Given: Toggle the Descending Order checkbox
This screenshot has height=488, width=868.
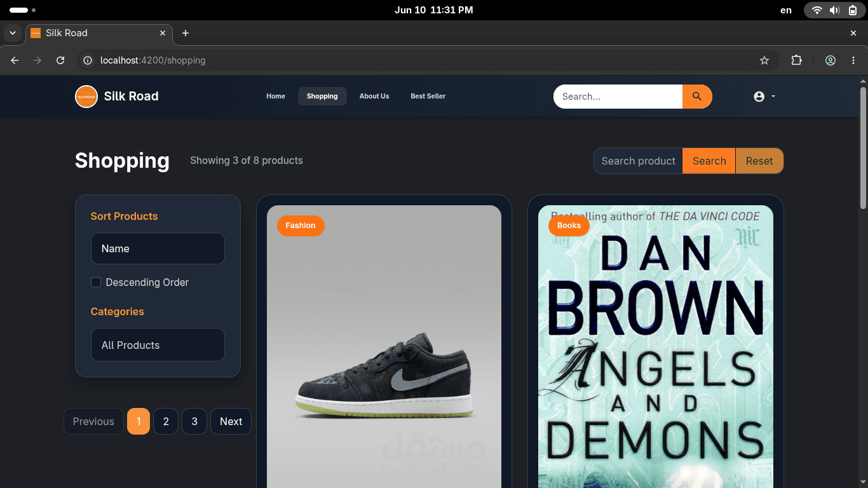Looking at the screenshot, I should [96, 282].
